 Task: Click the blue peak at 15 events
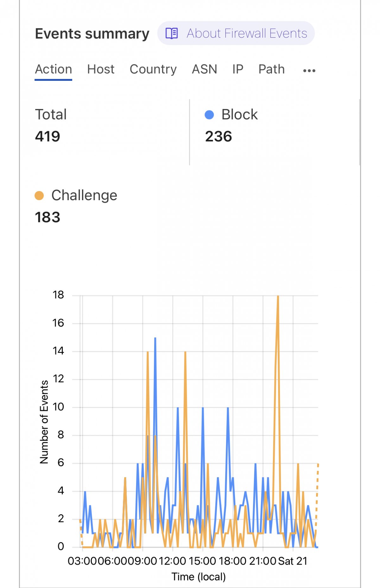pyautogui.click(x=155, y=339)
